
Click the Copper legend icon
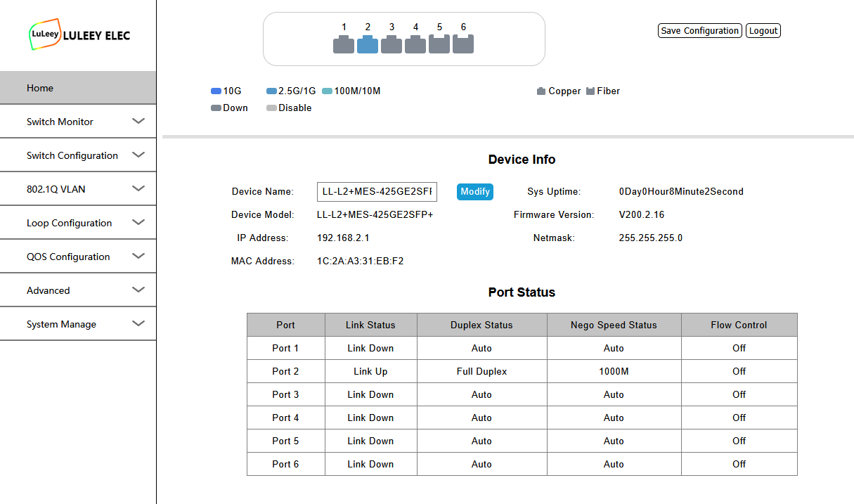(x=541, y=91)
